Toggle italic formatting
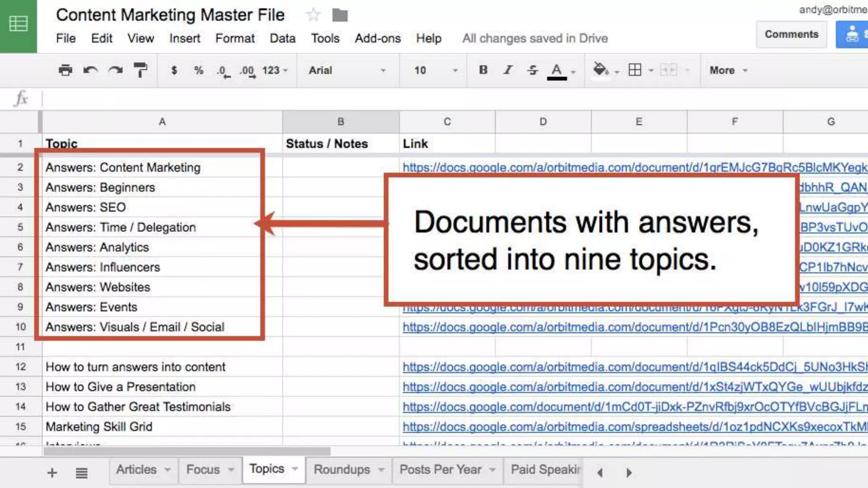This screenshot has height=488, width=868. pos(508,70)
